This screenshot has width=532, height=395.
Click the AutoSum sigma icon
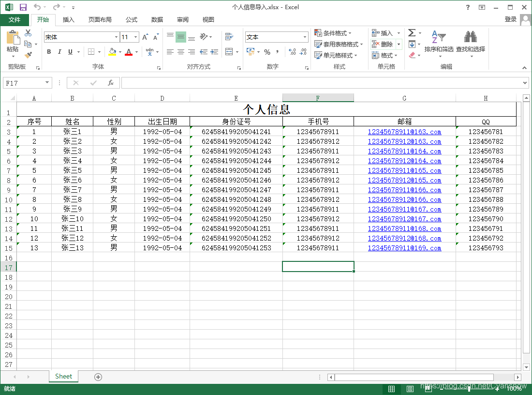point(412,32)
